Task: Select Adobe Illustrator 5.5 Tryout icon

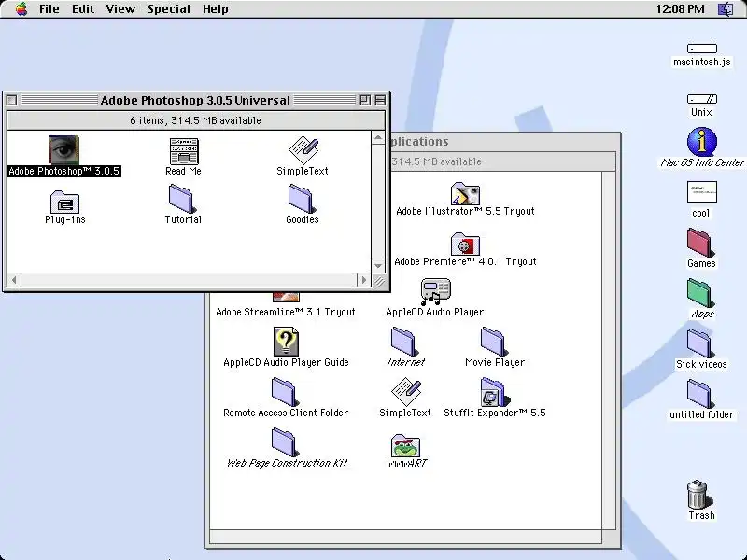Action: point(465,193)
